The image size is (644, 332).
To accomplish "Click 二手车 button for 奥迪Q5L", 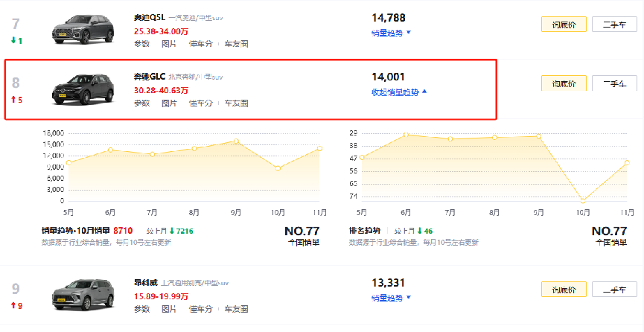I will pyautogui.click(x=614, y=25).
